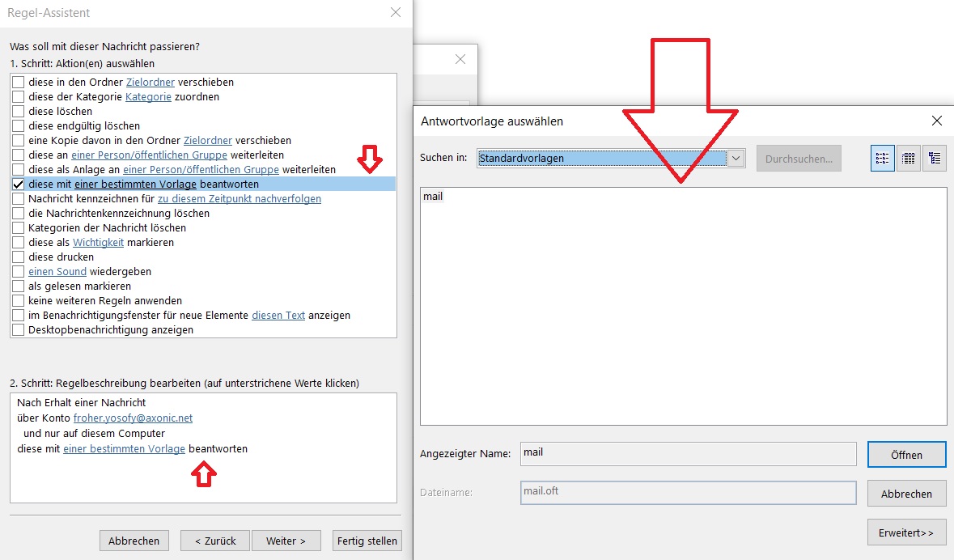Check 'Nachricht kennzeichnen für' follow-up box
The width and height of the screenshot is (954, 560).
[x=19, y=199]
